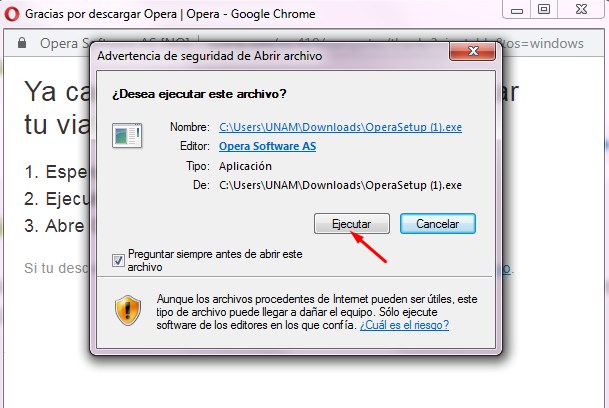Click the application file icon beside Nombre

(x=127, y=136)
